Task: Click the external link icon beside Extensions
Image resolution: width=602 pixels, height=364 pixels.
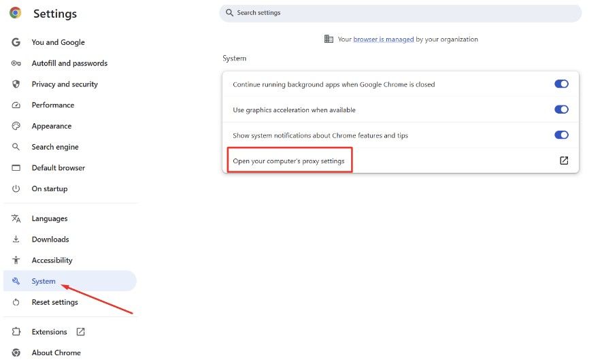Action: coord(80,332)
